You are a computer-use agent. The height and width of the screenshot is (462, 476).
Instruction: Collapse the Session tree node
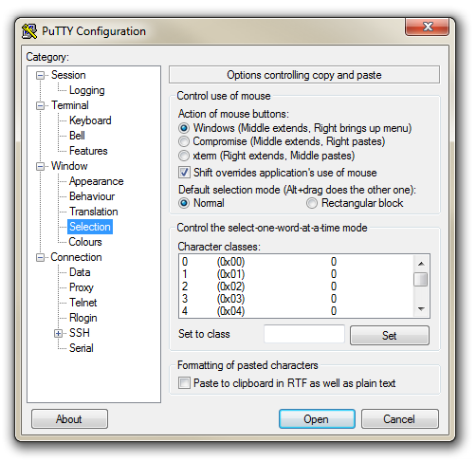pos(40,75)
